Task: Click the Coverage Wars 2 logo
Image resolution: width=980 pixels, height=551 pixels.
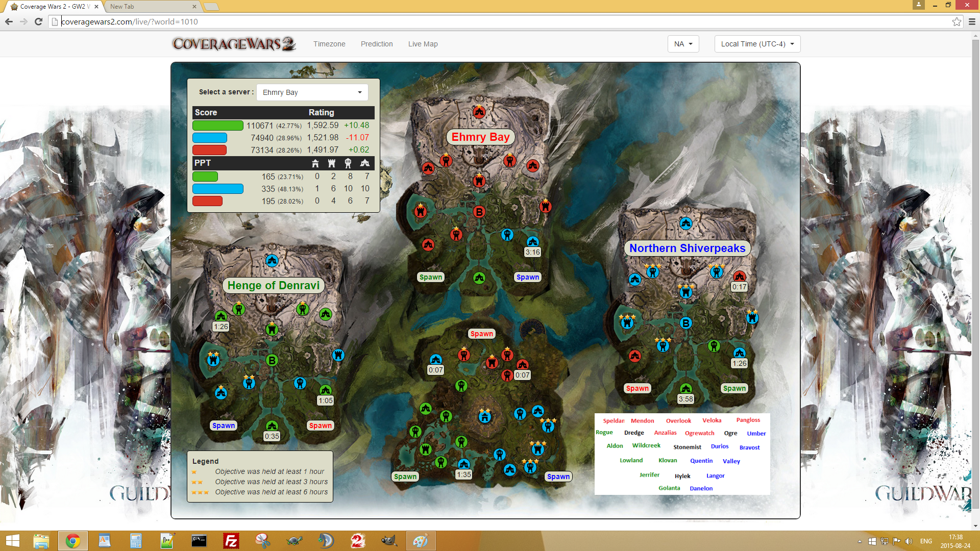Action: [234, 44]
